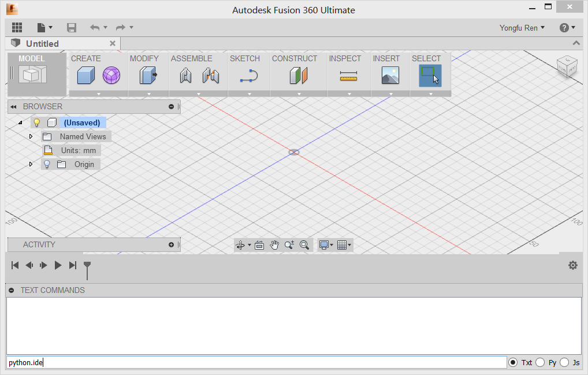
Task: Open the Orbit tool dropdown arrow
Action: pos(248,245)
